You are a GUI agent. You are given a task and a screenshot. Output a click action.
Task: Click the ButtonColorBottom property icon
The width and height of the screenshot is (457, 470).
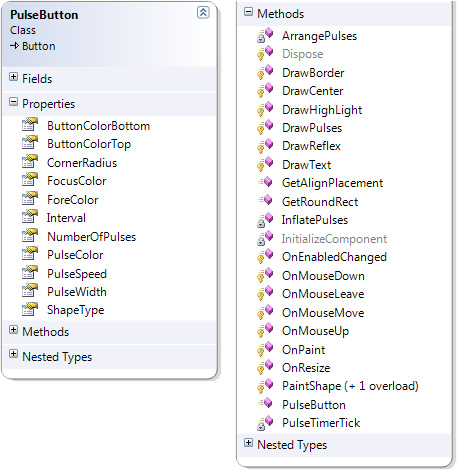coord(30,125)
